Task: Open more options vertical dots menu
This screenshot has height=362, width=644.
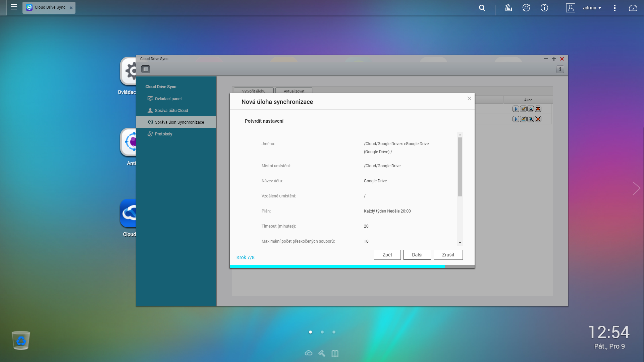Action: click(615, 8)
